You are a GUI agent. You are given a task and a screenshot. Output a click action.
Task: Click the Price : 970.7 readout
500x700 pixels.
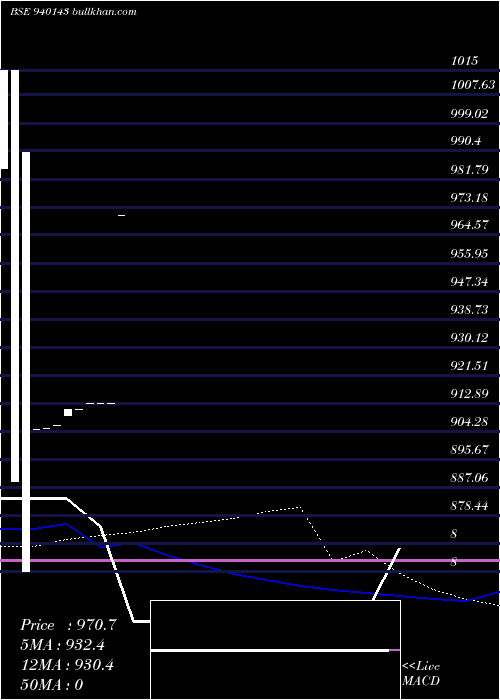click(68, 625)
